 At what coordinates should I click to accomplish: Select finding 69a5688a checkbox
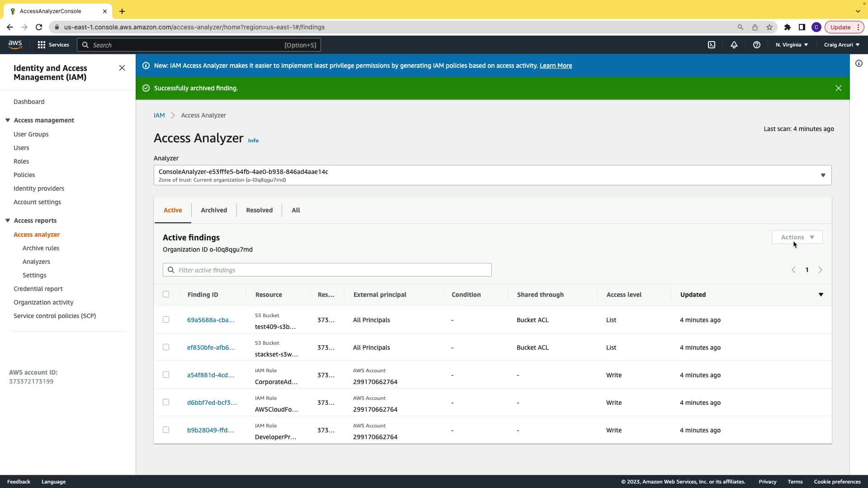pos(166,319)
